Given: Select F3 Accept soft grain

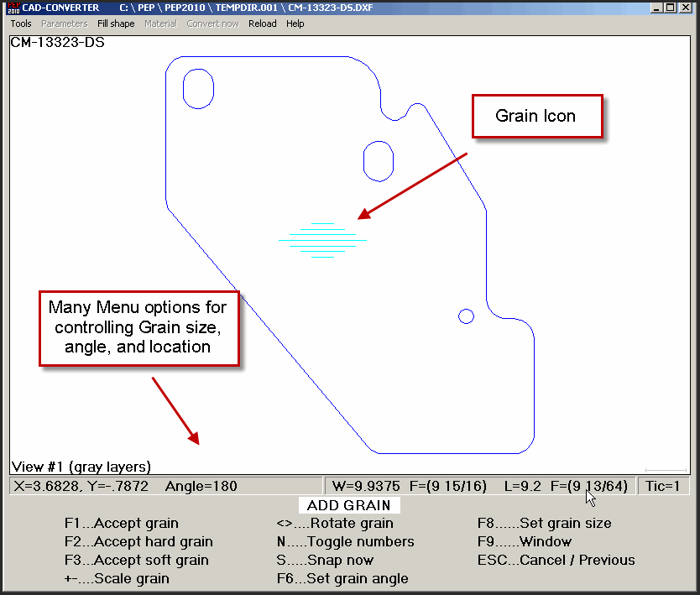Looking at the screenshot, I should pos(136,560).
